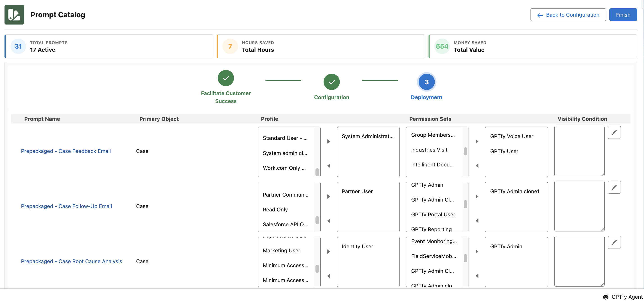Click the Prompt Catalog app logo icon
The image size is (644, 305).
click(14, 15)
